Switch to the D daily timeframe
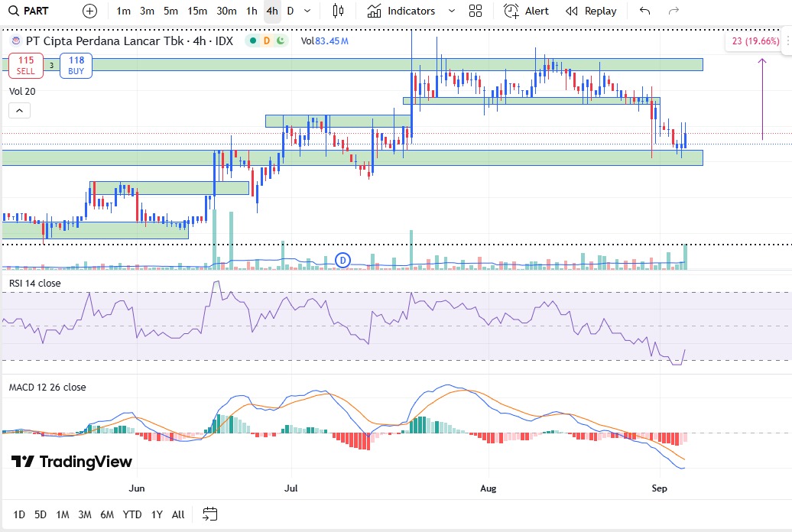Screen dimensions: 792x532 point(291,11)
